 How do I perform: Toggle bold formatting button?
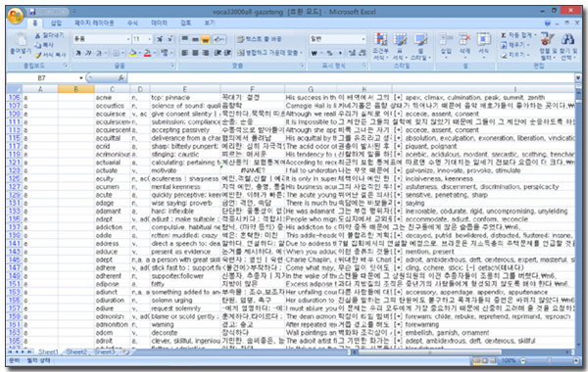pyautogui.click(x=78, y=53)
